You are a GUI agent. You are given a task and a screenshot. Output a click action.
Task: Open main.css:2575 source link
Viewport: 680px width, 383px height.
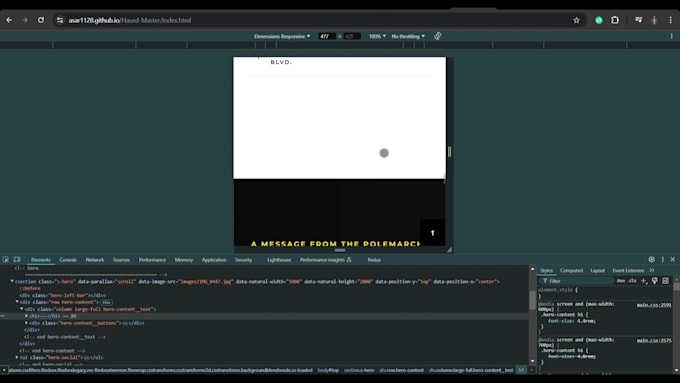[x=654, y=340]
